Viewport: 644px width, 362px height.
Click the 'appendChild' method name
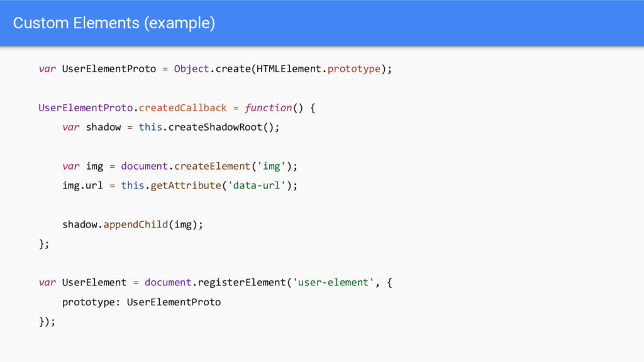[x=136, y=224]
